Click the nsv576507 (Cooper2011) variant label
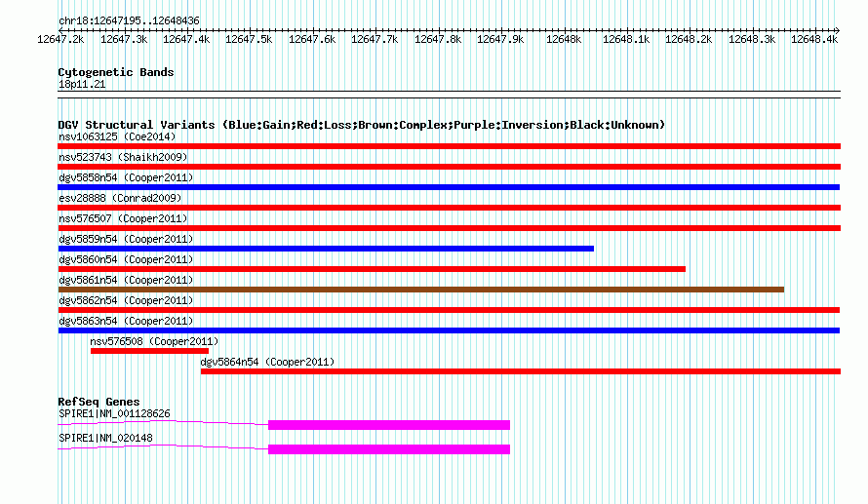Screen dimensions: 868x504 click(x=123, y=218)
